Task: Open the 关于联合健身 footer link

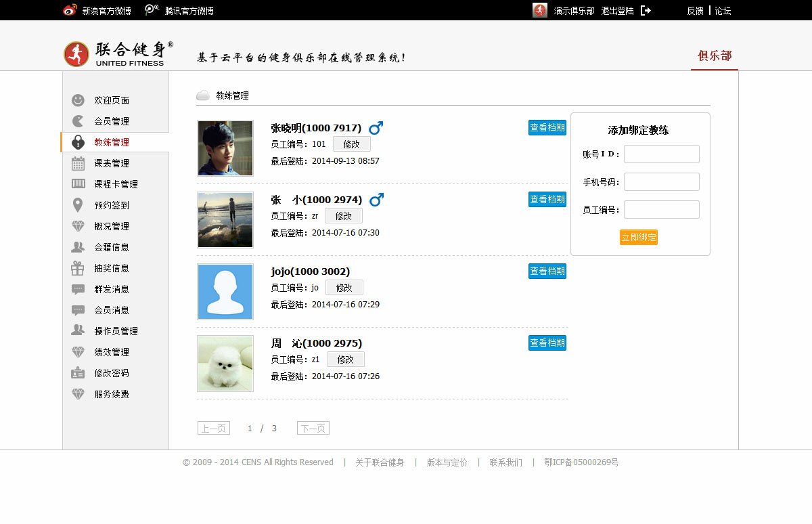Action: tap(380, 462)
